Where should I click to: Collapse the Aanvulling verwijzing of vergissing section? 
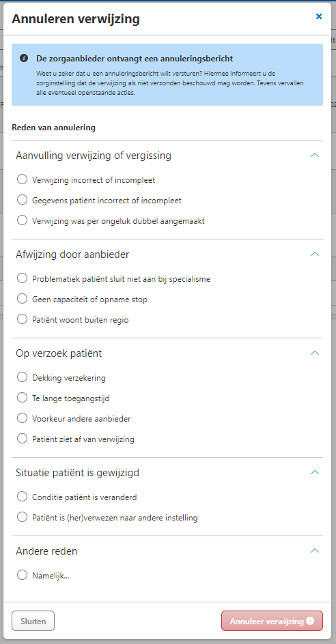[315, 156]
